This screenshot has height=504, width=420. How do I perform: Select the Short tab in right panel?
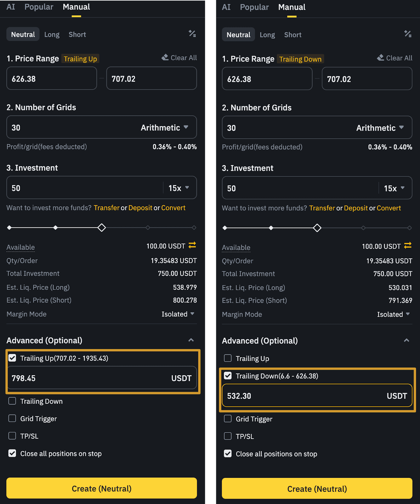[x=292, y=35]
